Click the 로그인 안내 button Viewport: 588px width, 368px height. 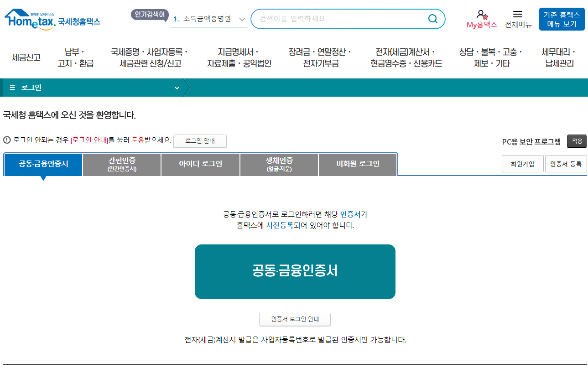coord(200,141)
